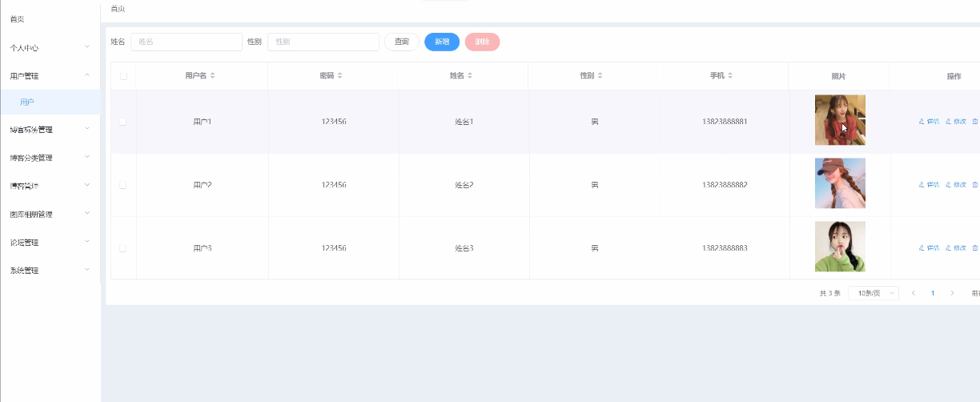The image size is (980, 402).
Task: Click inside the 姓名 search input field
Action: (x=186, y=42)
